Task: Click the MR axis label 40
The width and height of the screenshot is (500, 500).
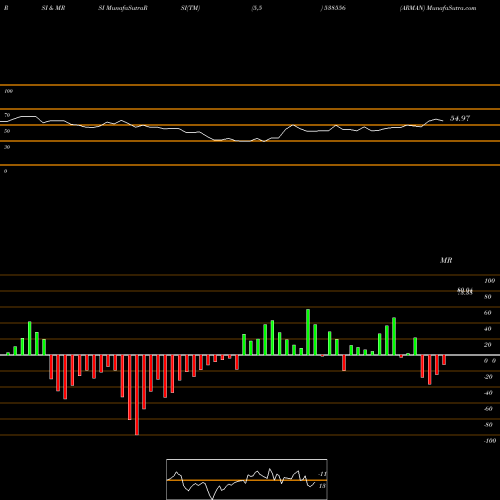Action: click(488, 329)
